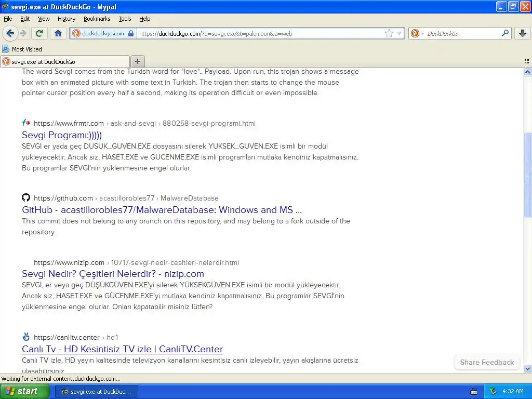Open the View menu
Image resolution: width=532 pixels, height=399 pixels.
44,19
